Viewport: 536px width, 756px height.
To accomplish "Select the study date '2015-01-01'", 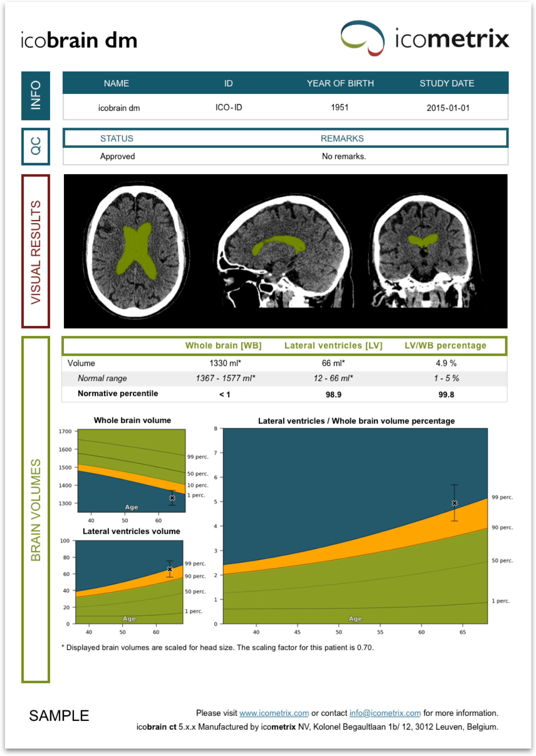I will (x=448, y=108).
